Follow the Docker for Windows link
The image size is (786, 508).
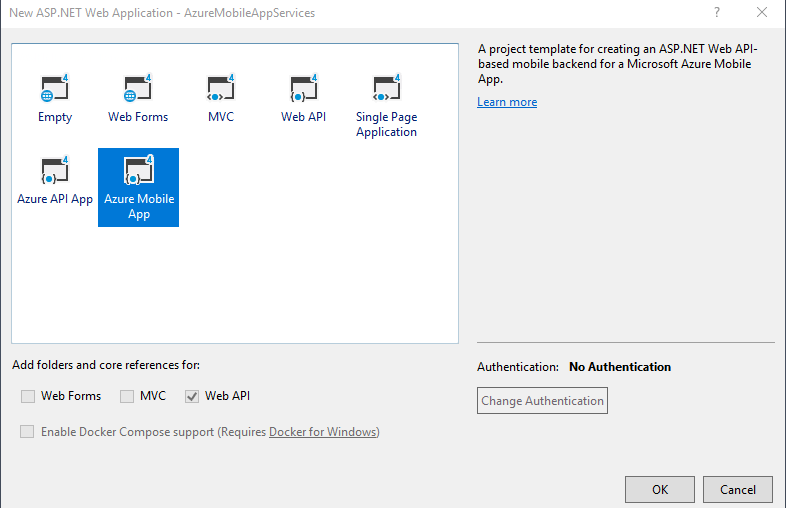pos(323,432)
